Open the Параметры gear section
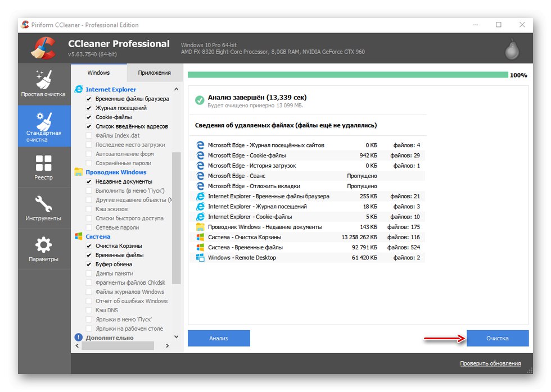Viewport: 551px width, 392px height. [44, 249]
